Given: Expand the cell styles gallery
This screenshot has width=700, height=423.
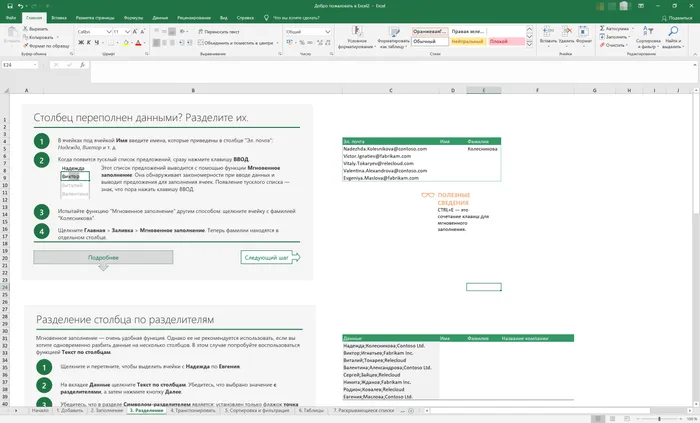Looking at the screenshot, I should pyautogui.click(x=529, y=44).
